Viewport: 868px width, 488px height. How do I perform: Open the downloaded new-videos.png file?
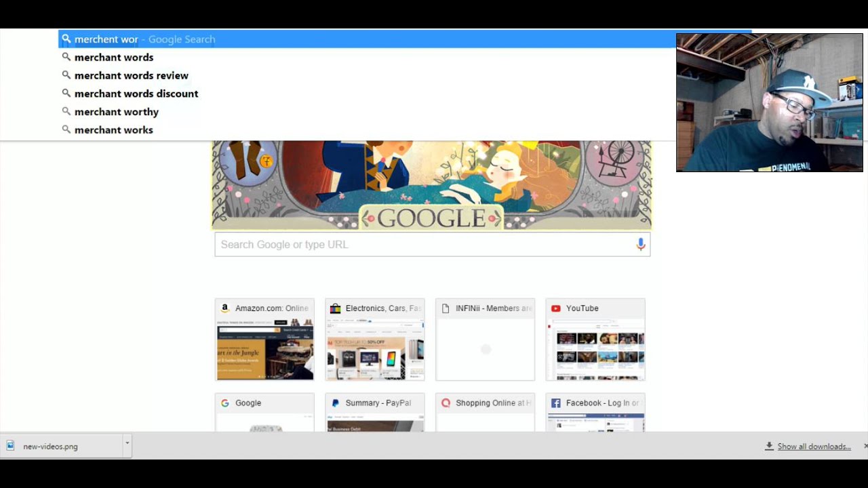pos(61,446)
